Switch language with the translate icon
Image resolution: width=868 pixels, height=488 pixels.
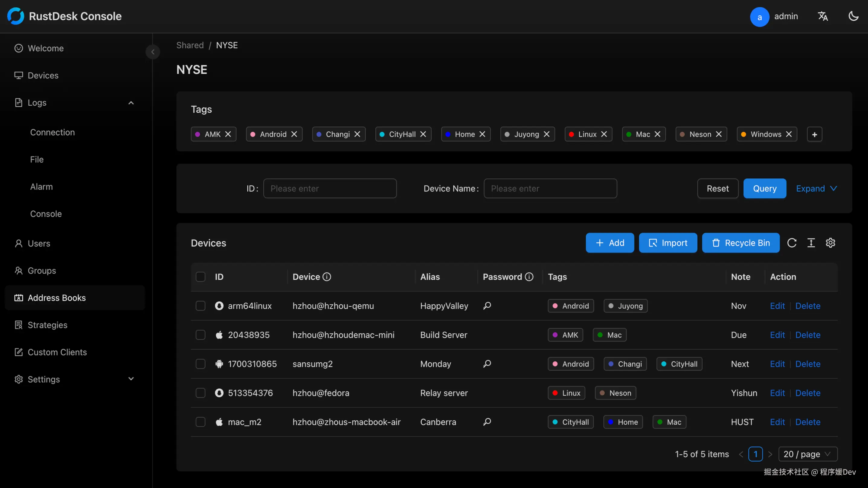pyautogui.click(x=822, y=16)
